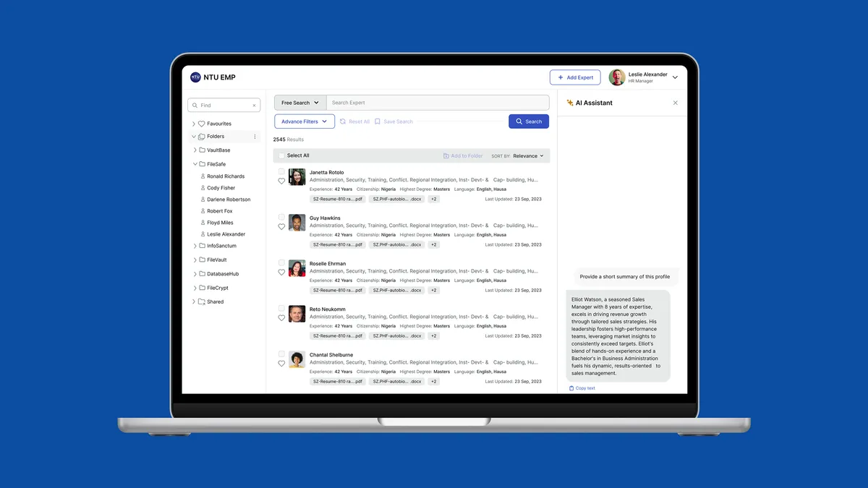This screenshot has width=868, height=488.
Task: Check the box for Reto Neukomm
Action: pyautogui.click(x=281, y=309)
